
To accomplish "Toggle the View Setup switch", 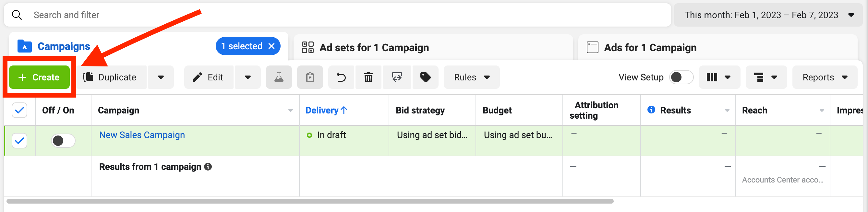I will (x=681, y=77).
